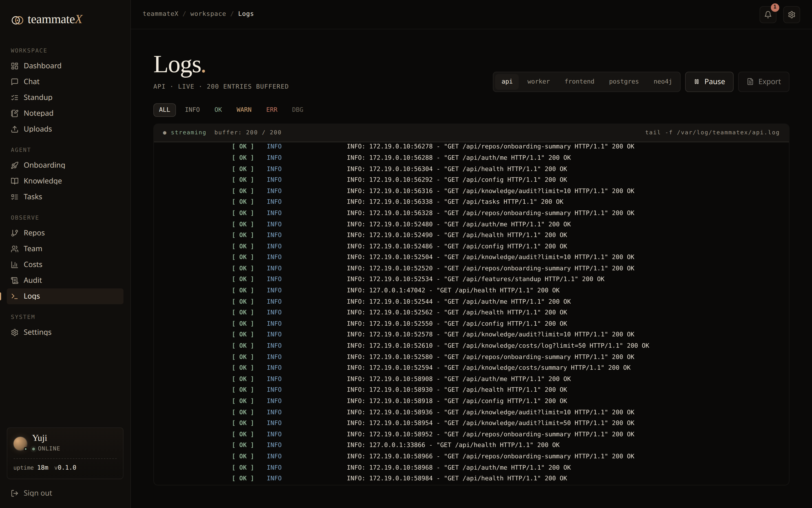812x508 pixels.
Task: Select the Standup checklist icon
Action: [x=14, y=97]
